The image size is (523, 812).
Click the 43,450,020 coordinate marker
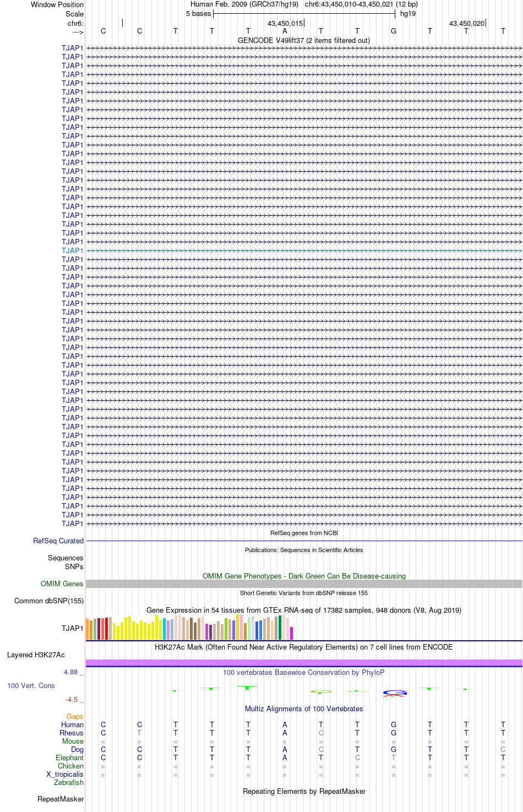(x=467, y=24)
